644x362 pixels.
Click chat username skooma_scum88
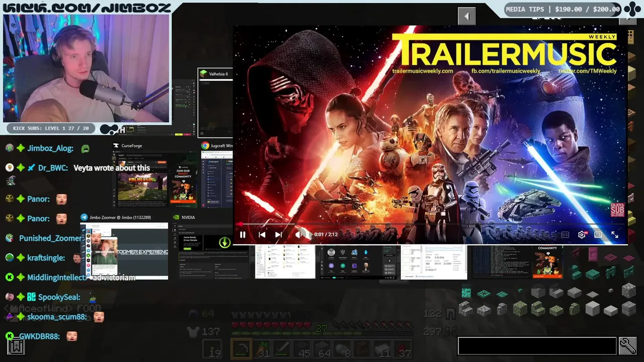click(57, 317)
